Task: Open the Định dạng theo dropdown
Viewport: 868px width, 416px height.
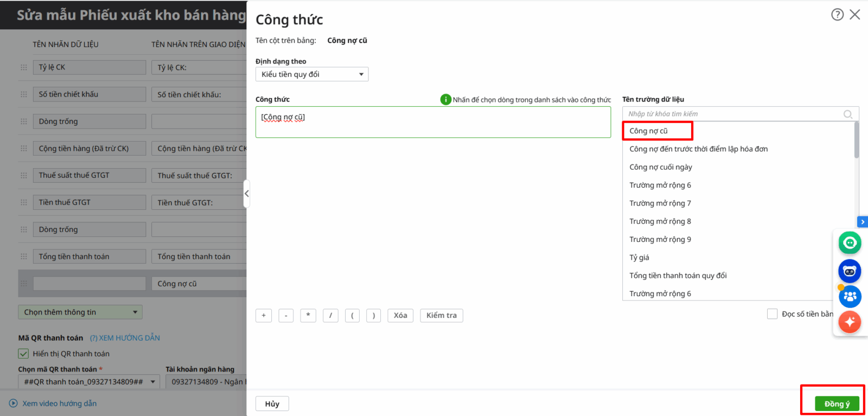Action: coord(312,74)
